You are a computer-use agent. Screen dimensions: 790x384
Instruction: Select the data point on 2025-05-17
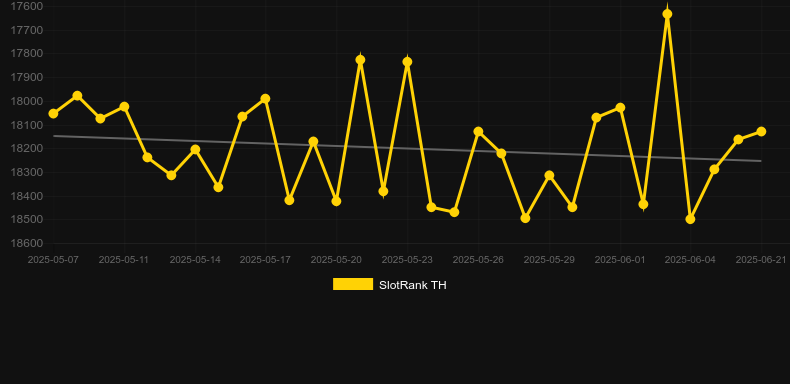pyautogui.click(x=266, y=99)
